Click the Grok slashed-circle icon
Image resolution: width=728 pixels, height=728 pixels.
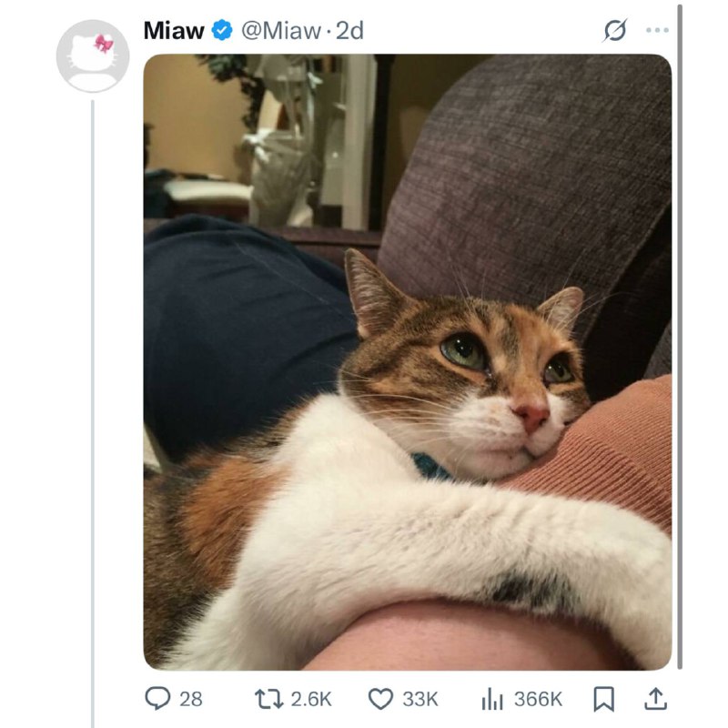coord(615,31)
